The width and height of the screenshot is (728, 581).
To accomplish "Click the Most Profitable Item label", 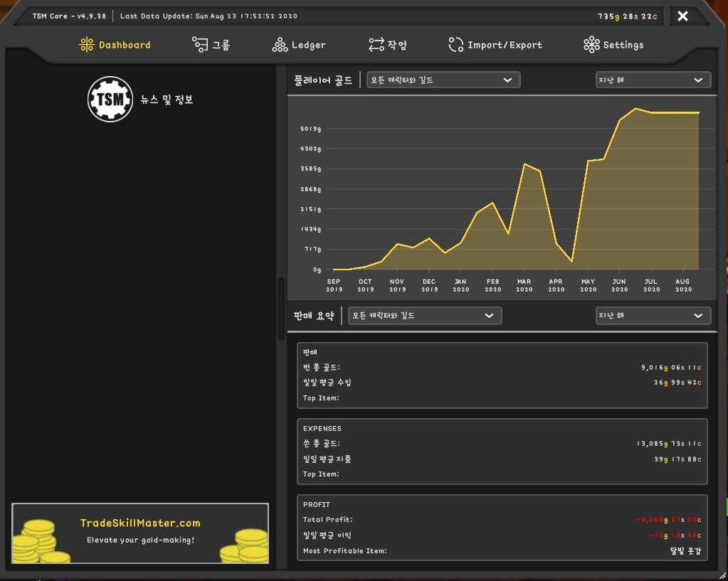I will coord(345,551).
